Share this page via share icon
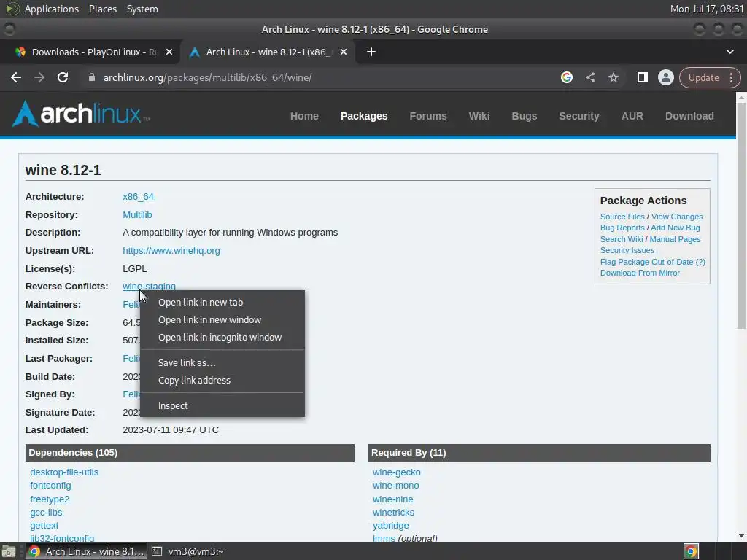This screenshot has width=747, height=560. click(x=589, y=77)
